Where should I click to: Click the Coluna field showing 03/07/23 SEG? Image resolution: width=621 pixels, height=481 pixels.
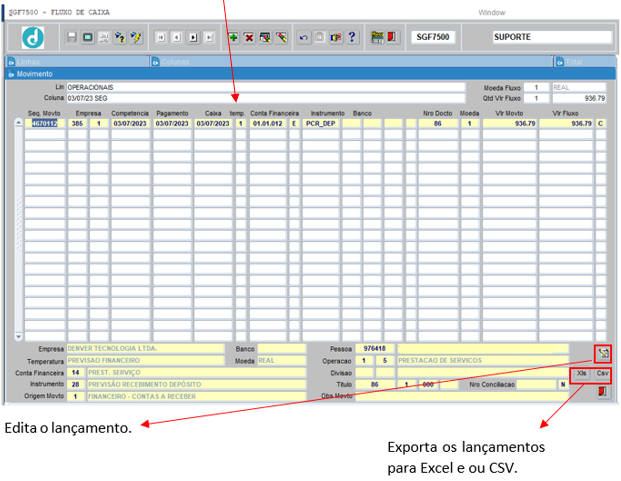[266, 98]
